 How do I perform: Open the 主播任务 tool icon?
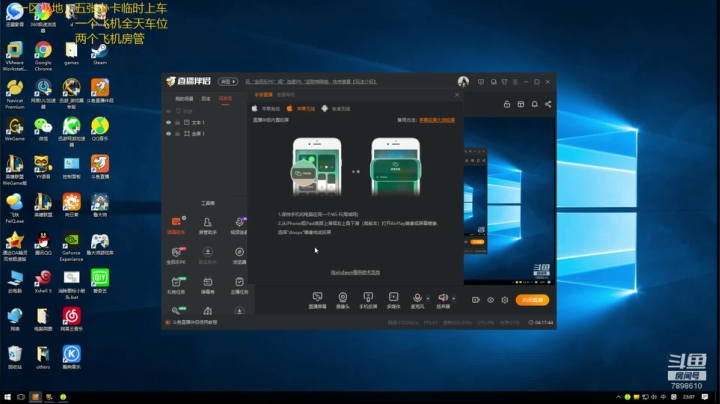click(239, 286)
